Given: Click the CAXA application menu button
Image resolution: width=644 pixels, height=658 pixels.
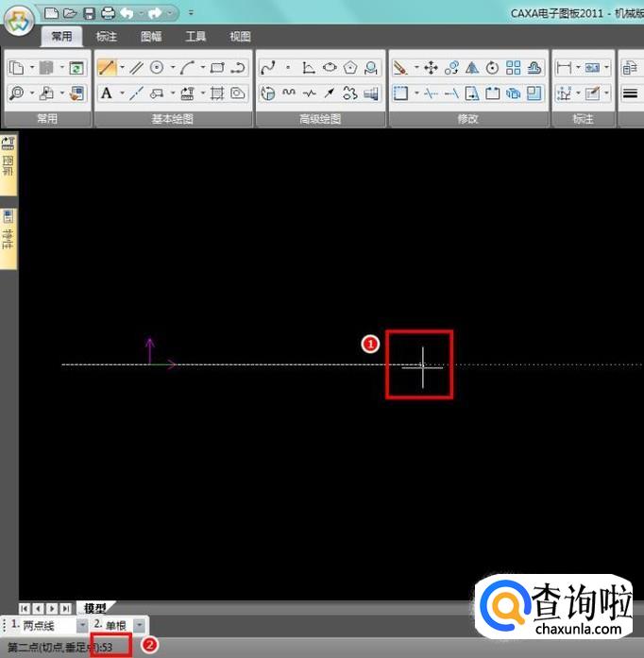Looking at the screenshot, I should pos(19,21).
